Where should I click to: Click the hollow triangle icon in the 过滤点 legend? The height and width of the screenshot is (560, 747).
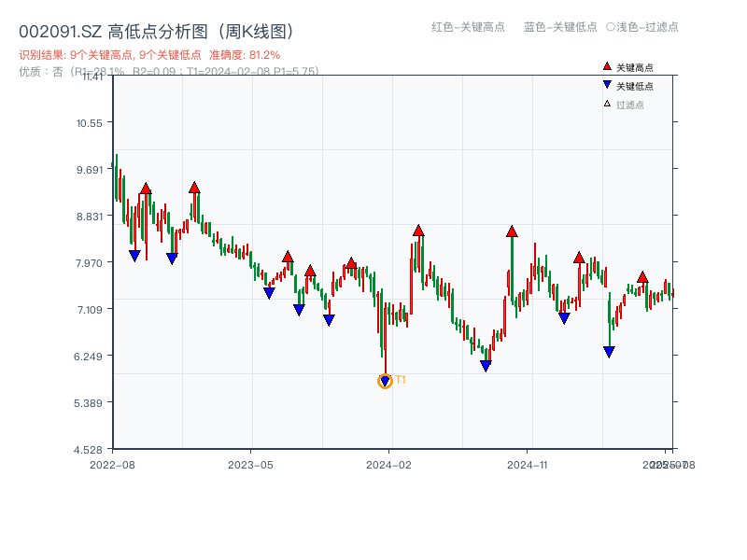[x=607, y=104]
